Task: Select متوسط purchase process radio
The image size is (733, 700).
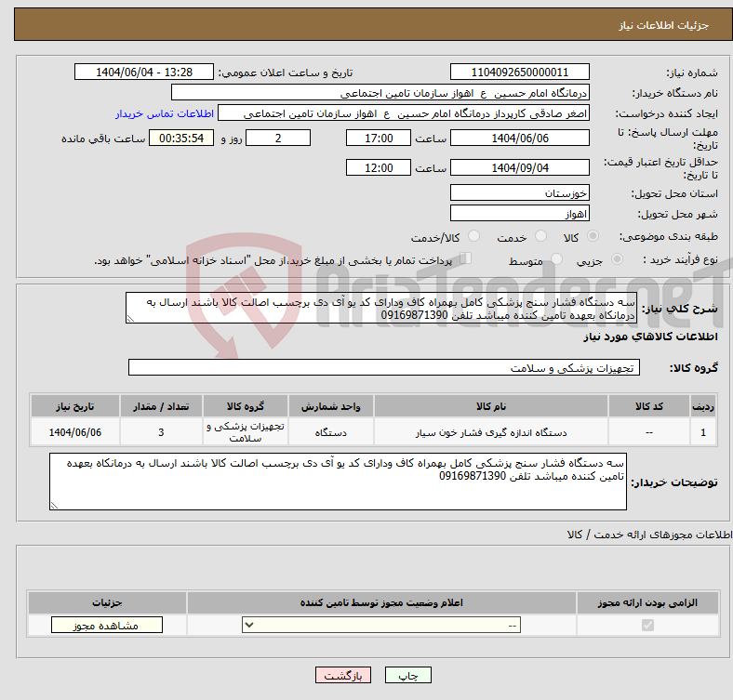Action: tap(556, 261)
